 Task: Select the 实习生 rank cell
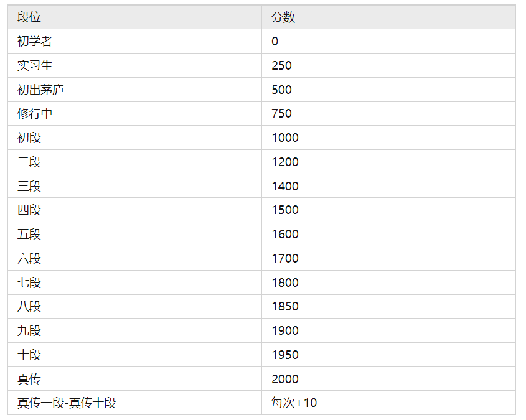click(x=35, y=65)
